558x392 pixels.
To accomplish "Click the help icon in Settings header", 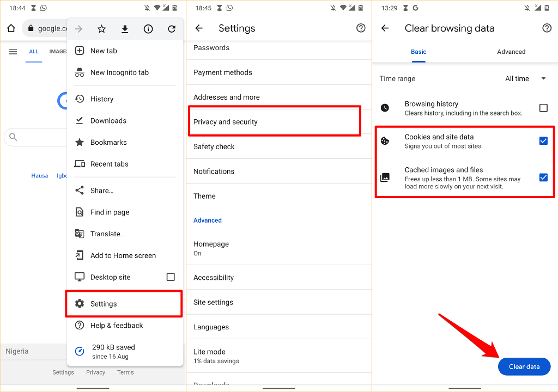I will click(x=361, y=28).
